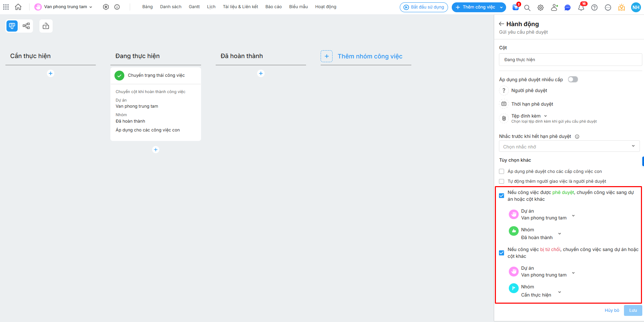Add an automation under Đang thực hiện card
Screen dimensions: 644x322
tap(156, 149)
